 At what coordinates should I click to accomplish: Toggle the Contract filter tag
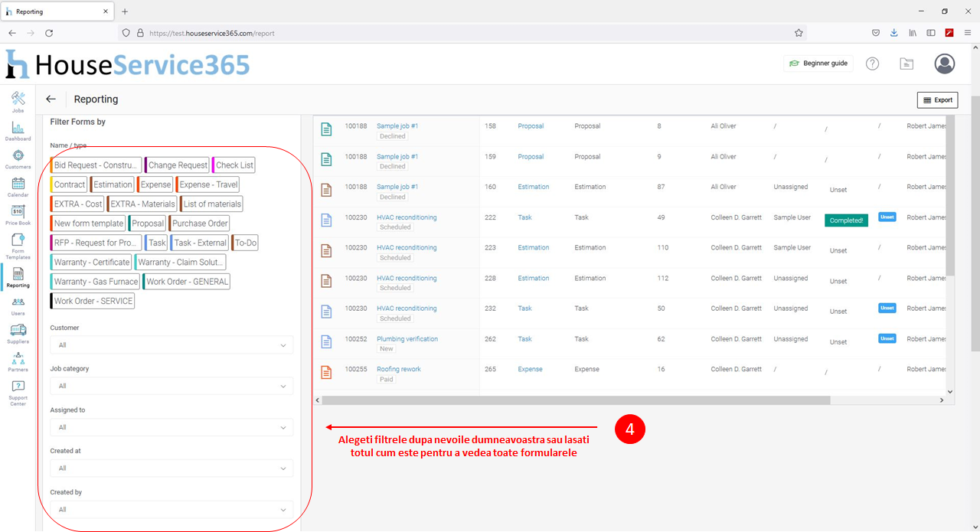69,184
